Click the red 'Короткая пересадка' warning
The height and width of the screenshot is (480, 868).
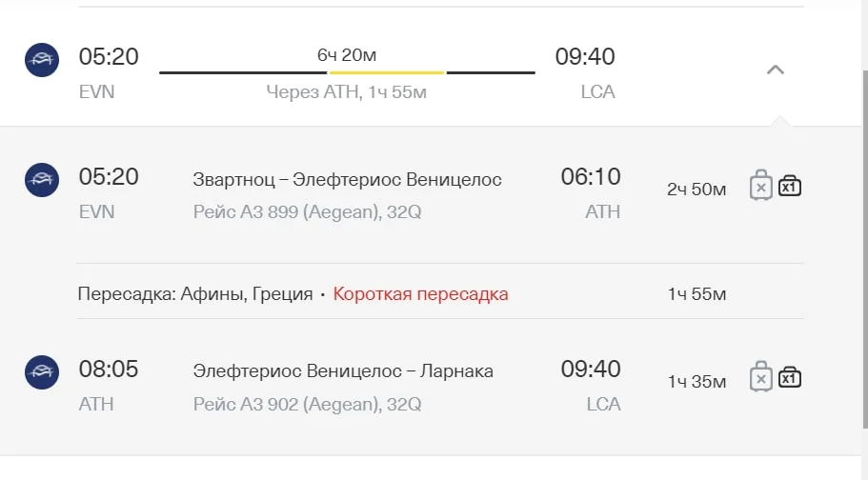coord(420,294)
